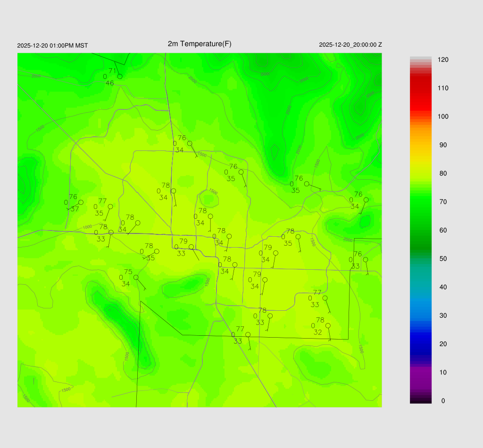Click the east station circle reading 76/33
The height and width of the screenshot is (448, 483).
(x=365, y=259)
